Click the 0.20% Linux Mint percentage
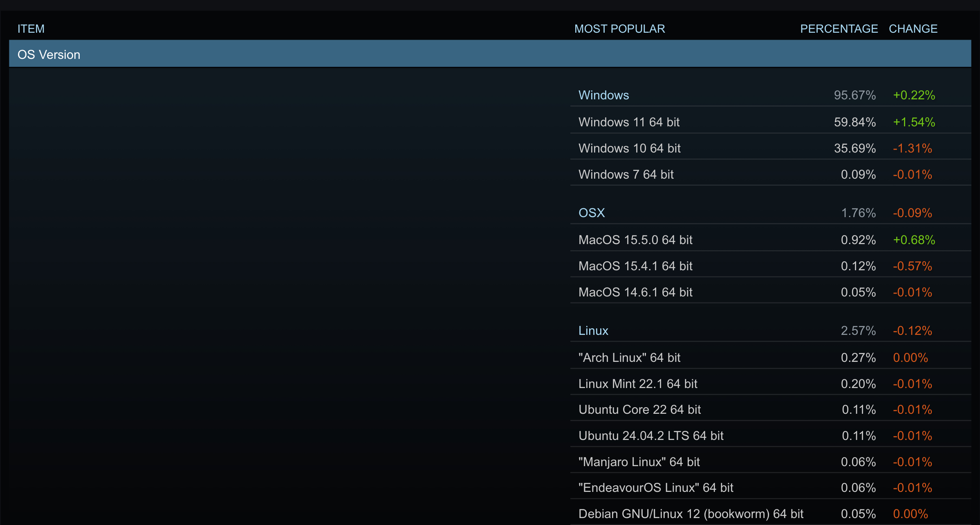 [x=859, y=384]
